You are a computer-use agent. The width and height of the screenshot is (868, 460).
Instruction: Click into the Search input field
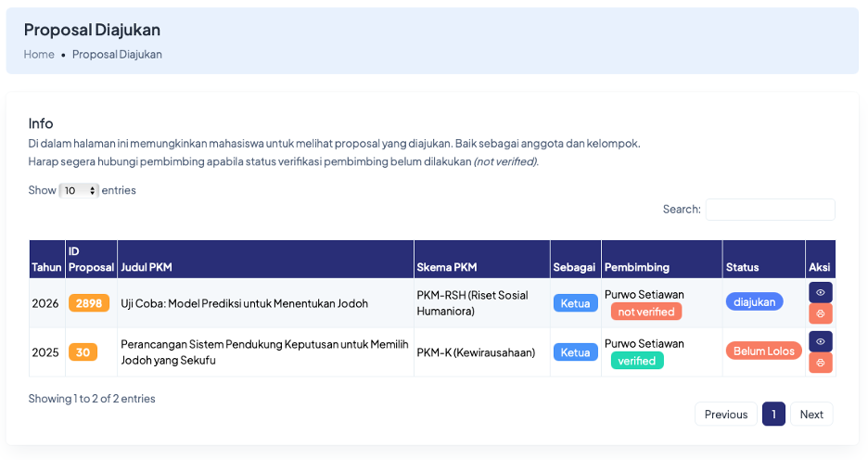pyautogui.click(x=770, y=210)
